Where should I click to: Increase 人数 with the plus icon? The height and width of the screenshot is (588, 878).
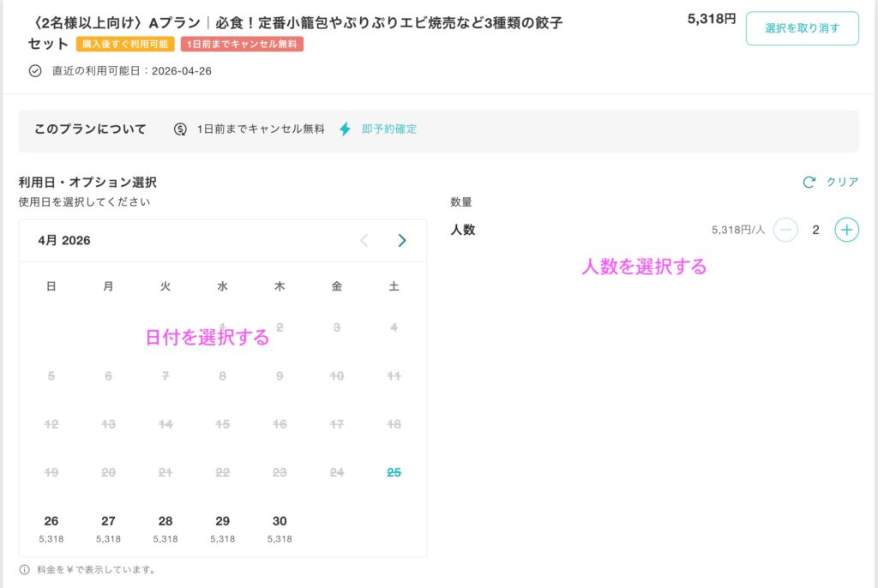click(x=846, y=230)
